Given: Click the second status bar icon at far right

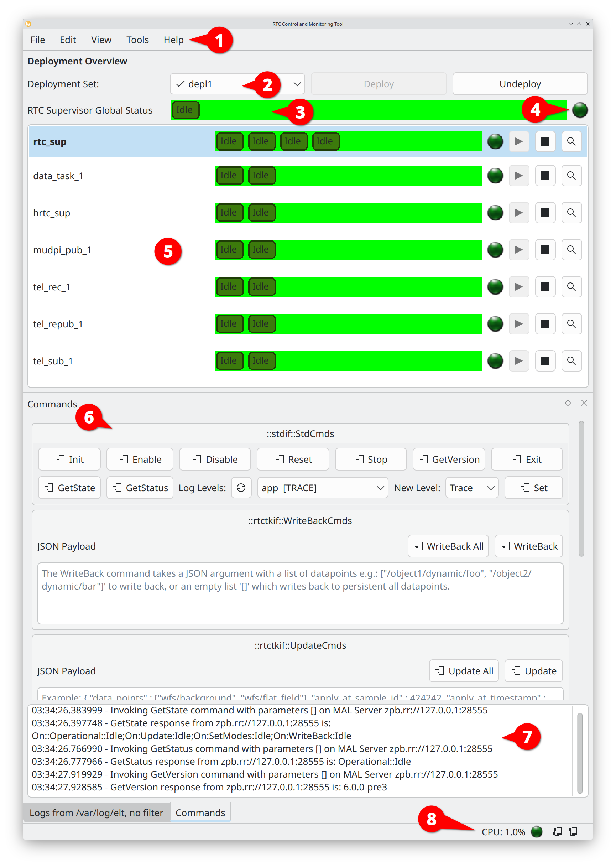Looking at the screenshot, I should click(573, 832).
